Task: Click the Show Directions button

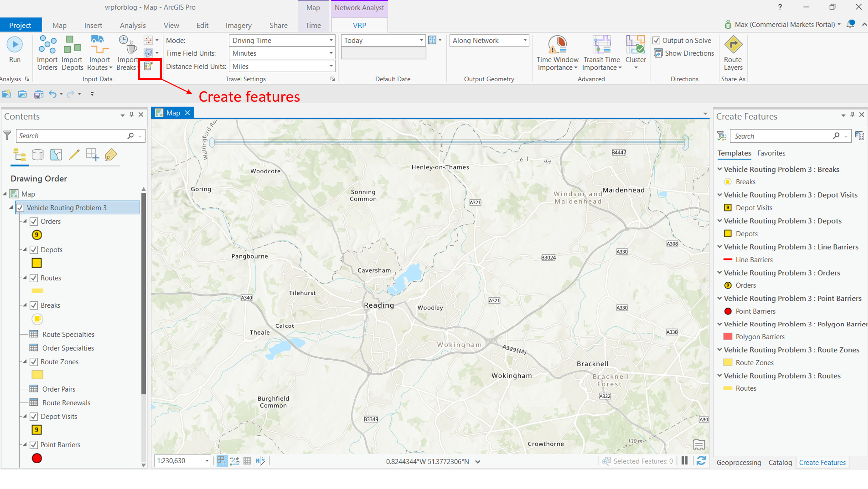Action: pos(684,53)
